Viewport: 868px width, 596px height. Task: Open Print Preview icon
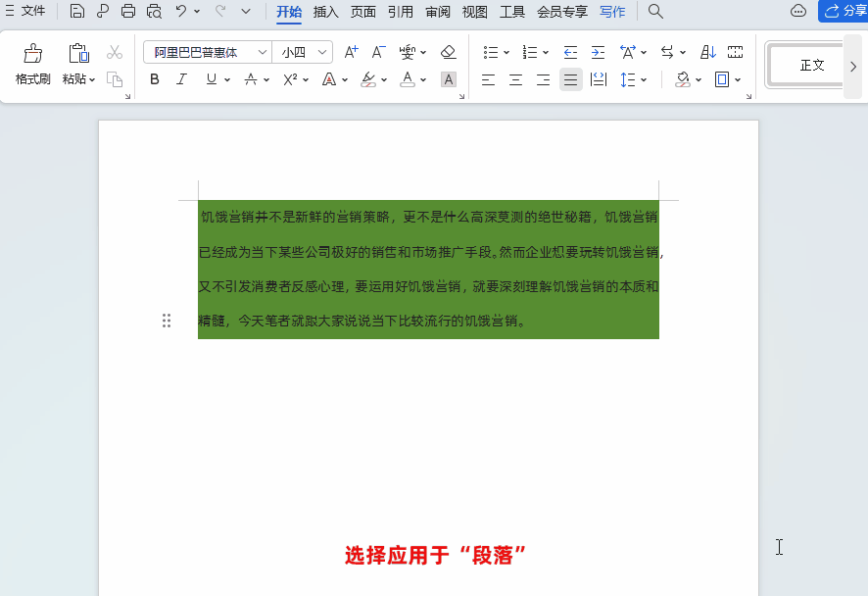pos(154,11)
